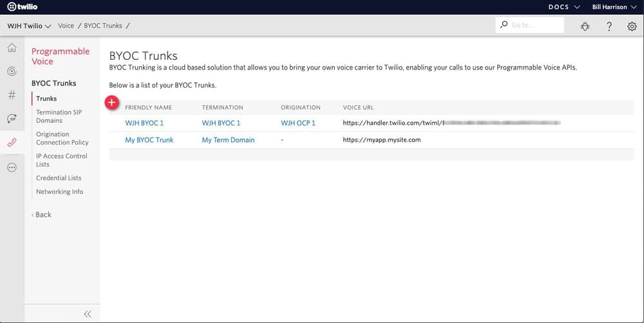Open the help question mark icon
Screen dimensions: 644x323
[609, 26]
